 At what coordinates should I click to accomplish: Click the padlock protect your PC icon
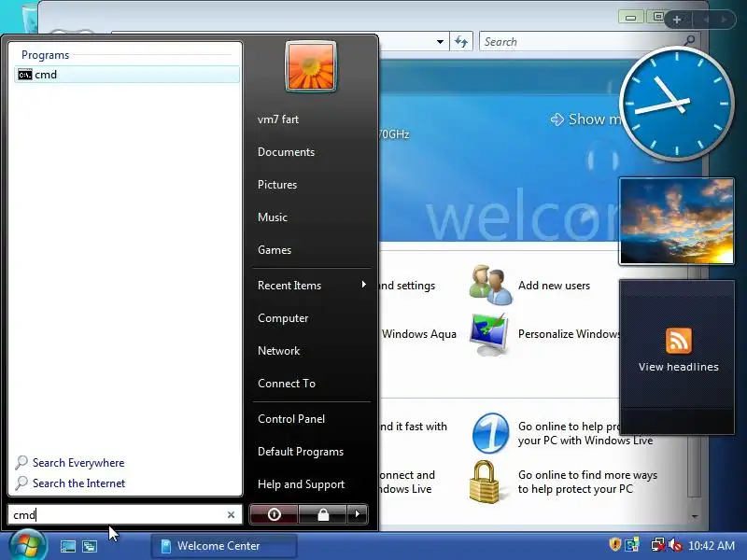click(484, 482)
